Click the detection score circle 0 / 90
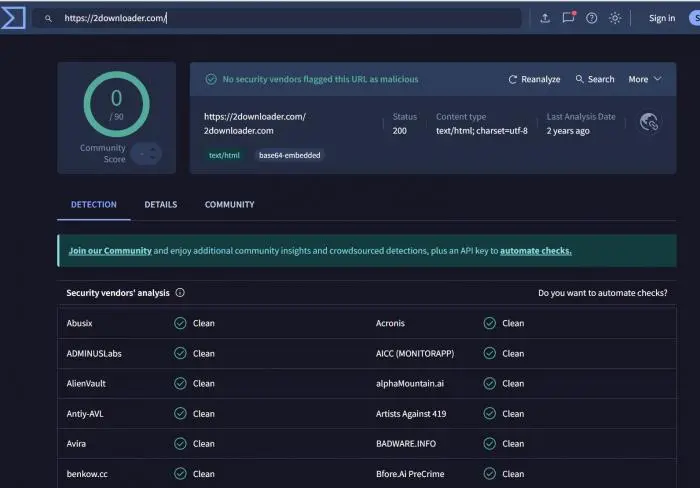The width and height of the screenshot is (700, 488). coord(117,104)
